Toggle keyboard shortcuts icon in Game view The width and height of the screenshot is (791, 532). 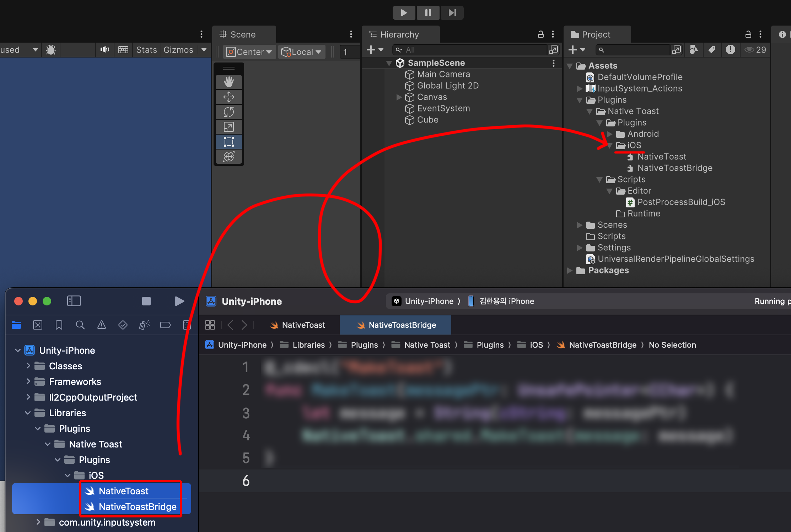[x=123, y=50]
